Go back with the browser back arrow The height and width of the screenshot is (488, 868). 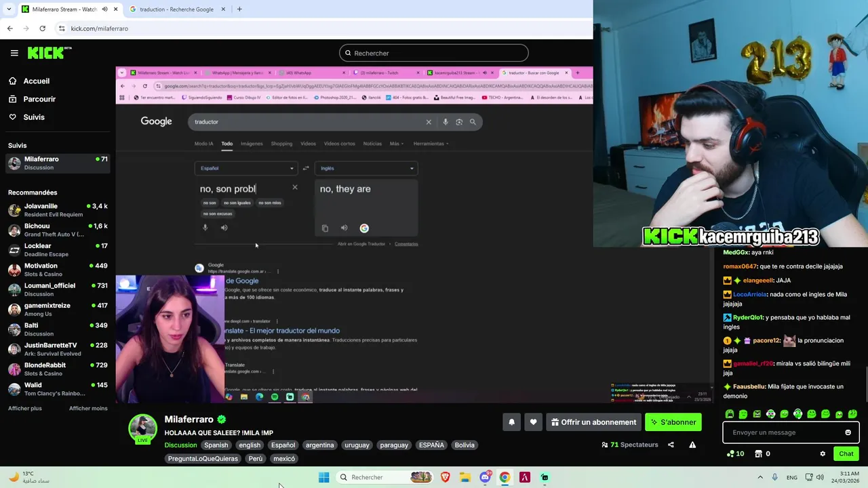click(9, 28)
